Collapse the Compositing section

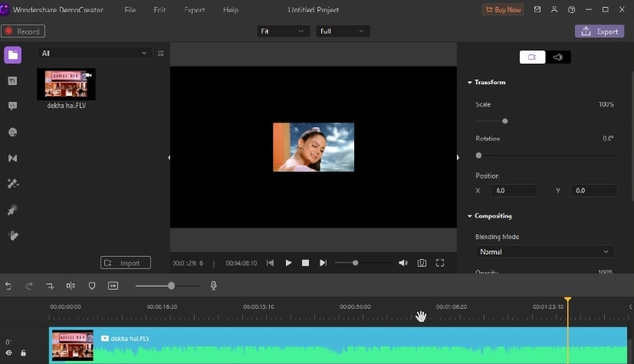point(469,216)
